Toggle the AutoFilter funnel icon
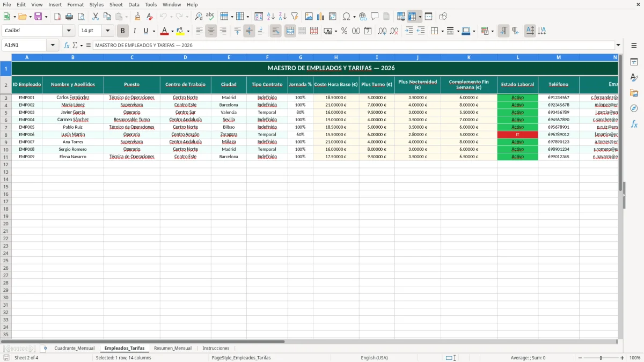Viewport: 644px width, 362px height. [x=295, y=17]
